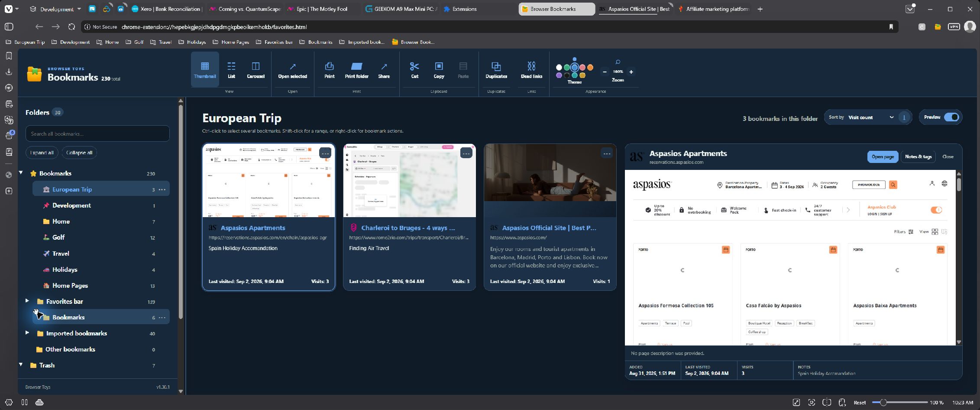Open selected bookmarks
Viewport: 980px width, 410px height.
click(x=292, y=70)
